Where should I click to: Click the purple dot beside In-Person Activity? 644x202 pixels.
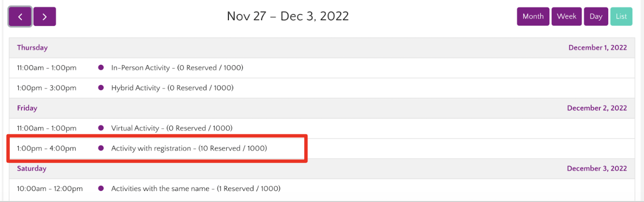click(x=101, y=68)
